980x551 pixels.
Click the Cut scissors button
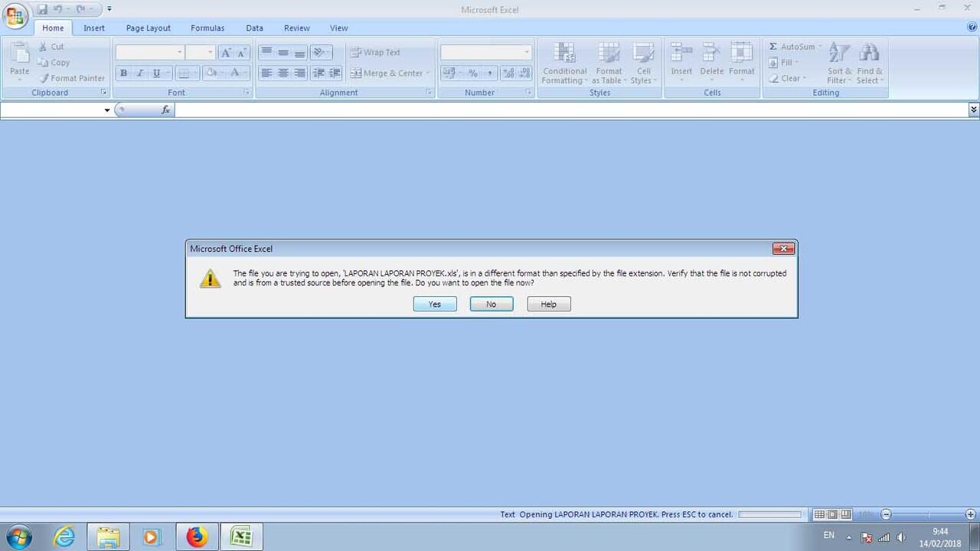(x=52, y=47)
